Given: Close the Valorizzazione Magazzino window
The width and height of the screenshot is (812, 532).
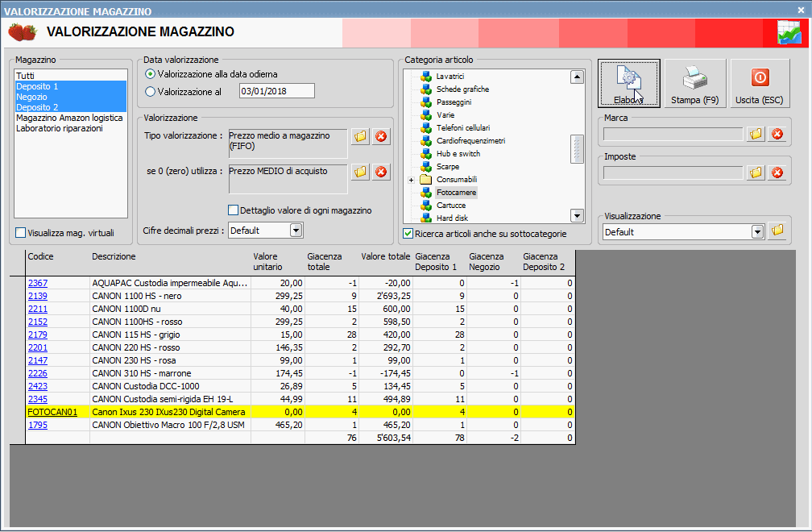Looking at the screenshot, I should tap(801, 10).
